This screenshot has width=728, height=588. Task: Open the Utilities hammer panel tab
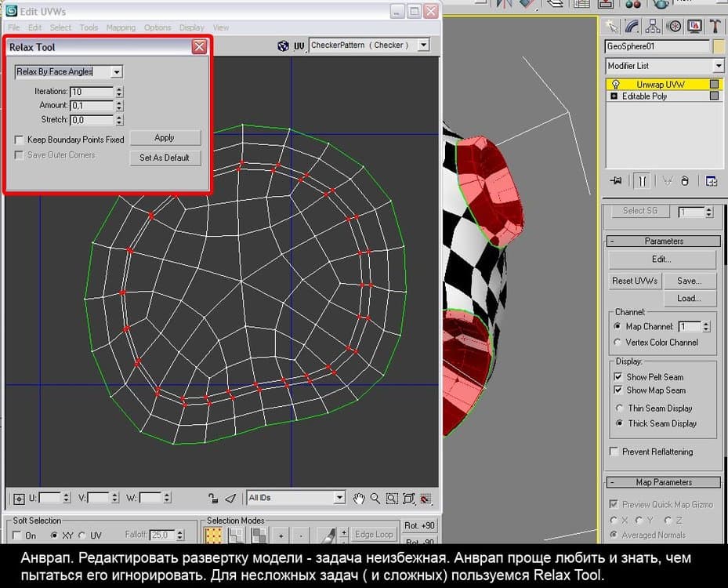715,26
